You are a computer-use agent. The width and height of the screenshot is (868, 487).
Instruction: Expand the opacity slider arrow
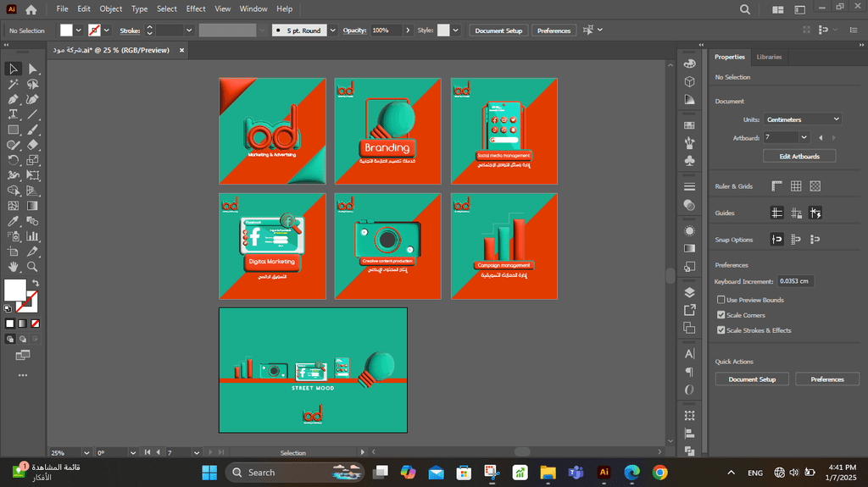[x=408, y=30]
